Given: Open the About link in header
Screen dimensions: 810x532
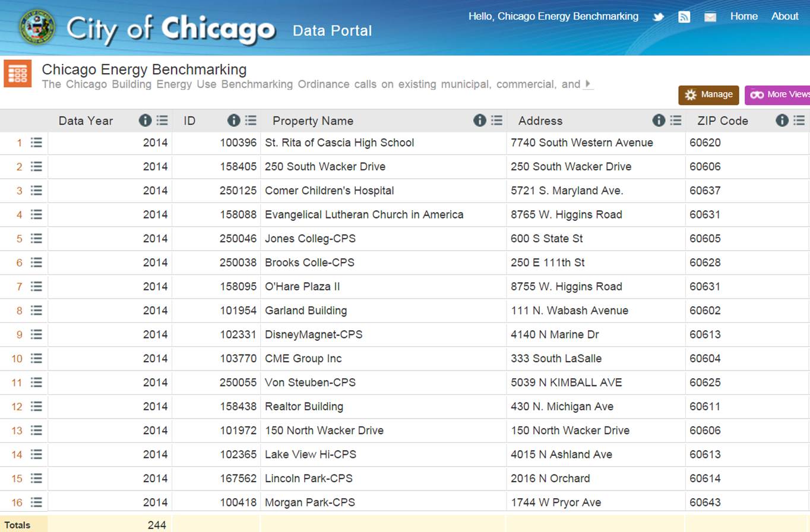Looking at the screenshot, I should tap(784, 17).
